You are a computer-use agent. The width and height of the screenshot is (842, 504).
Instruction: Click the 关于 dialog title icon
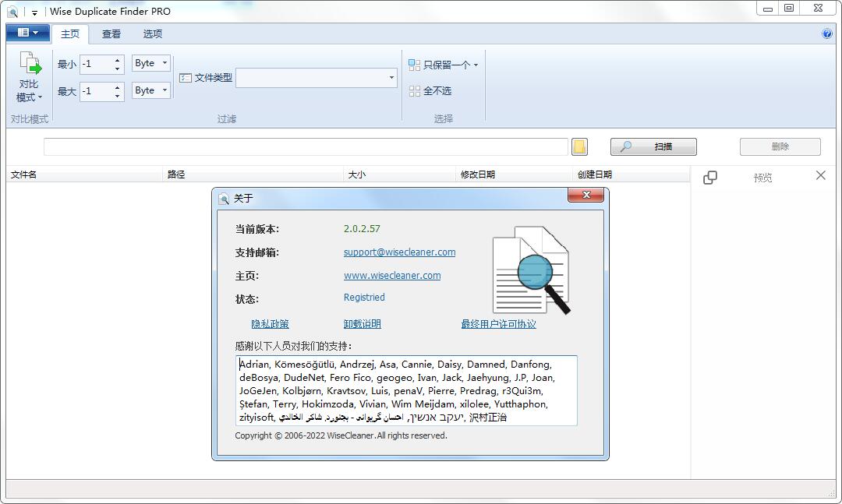[x=224, y=199]
